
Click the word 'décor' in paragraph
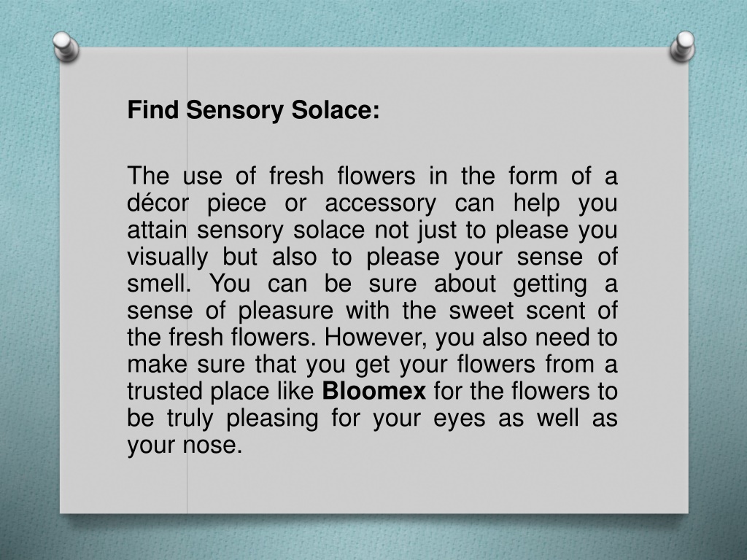[x=158, y=203]
